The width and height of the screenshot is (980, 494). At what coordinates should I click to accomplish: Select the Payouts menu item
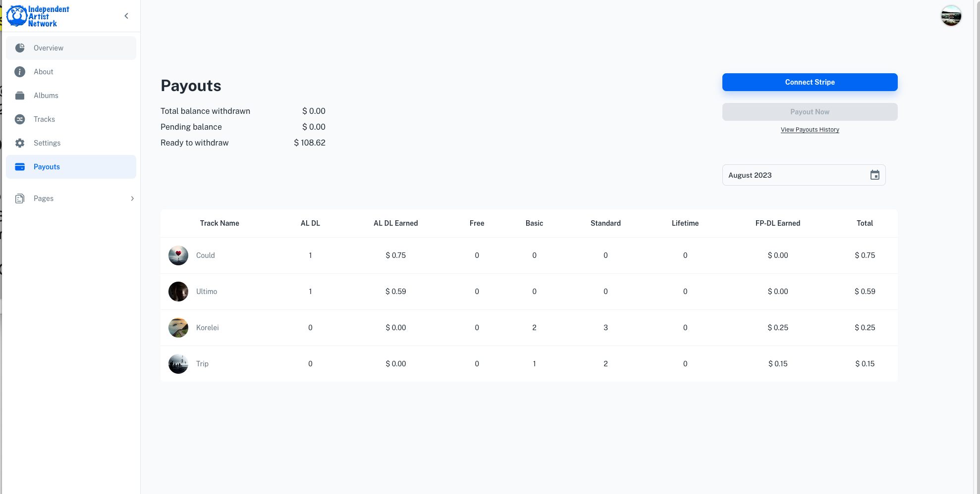click(x=71, y=167)
